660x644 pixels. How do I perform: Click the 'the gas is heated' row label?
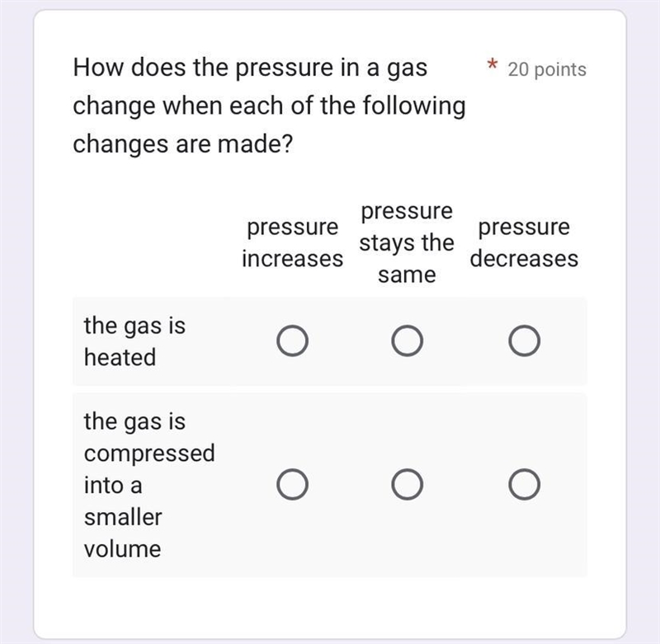point(134,341)
